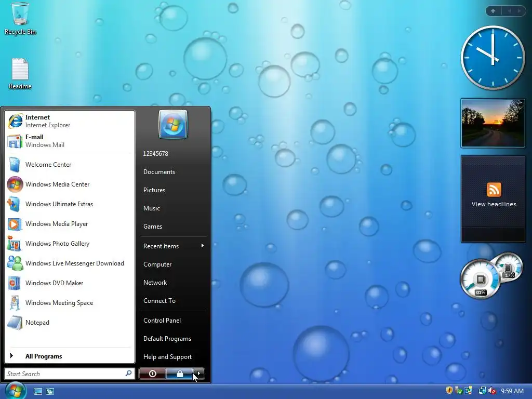This screenshot has height=399, width=532.
Task: Expand the Recent Items submenu
Action: coord(173,246)
